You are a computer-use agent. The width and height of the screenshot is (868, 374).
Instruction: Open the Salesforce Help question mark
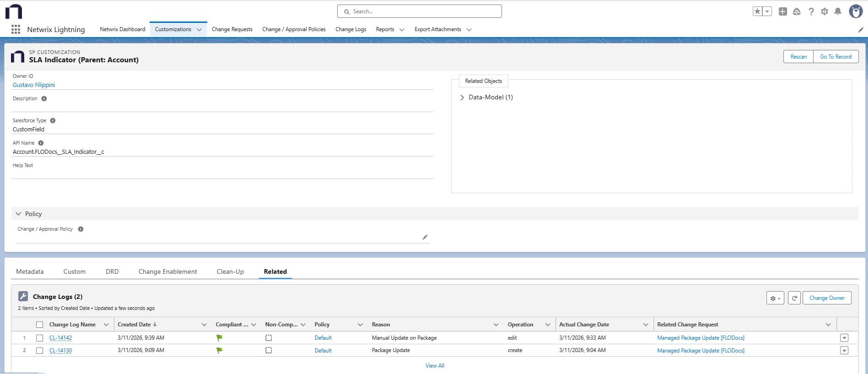tap(811, 11)
